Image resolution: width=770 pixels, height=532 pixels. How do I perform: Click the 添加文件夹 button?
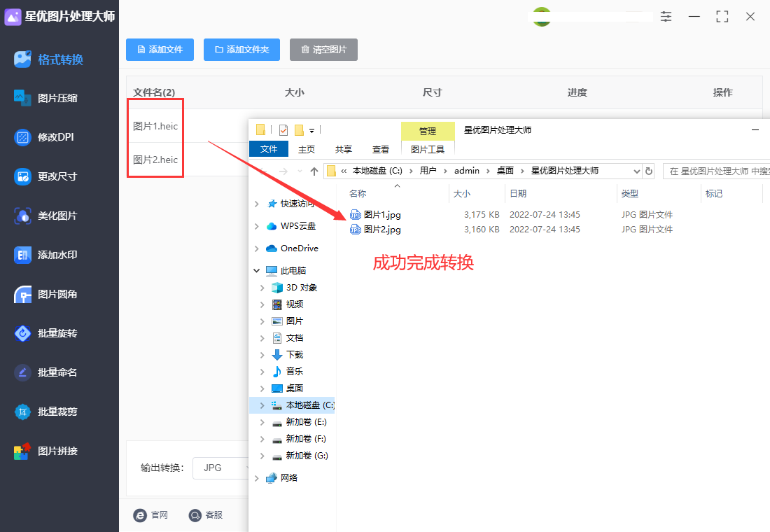point(241,50)
